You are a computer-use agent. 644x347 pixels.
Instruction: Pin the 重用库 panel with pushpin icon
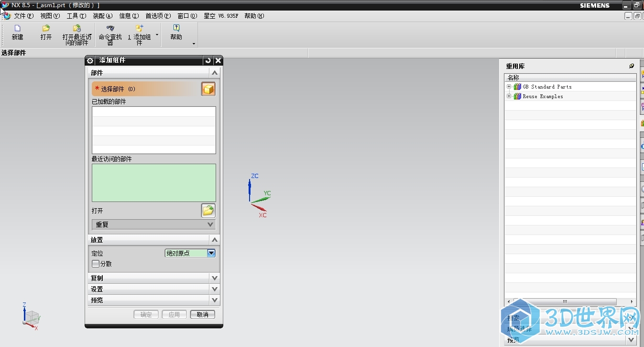[x=632, y=66]
